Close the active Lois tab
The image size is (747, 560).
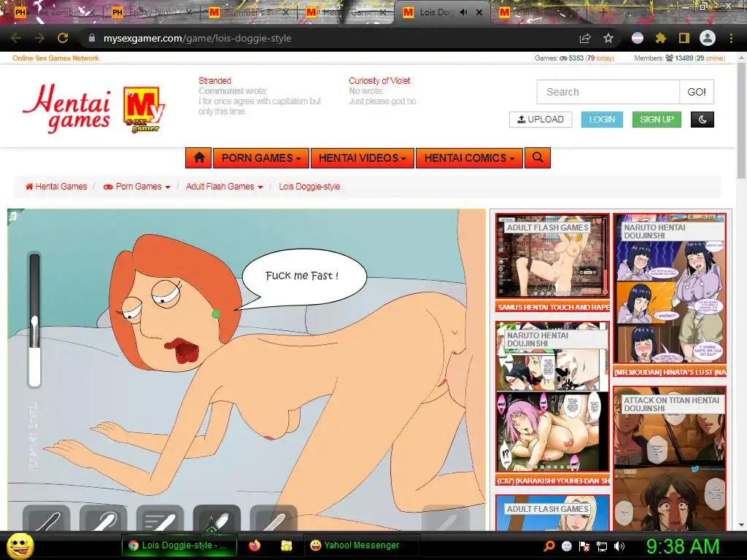480,12
